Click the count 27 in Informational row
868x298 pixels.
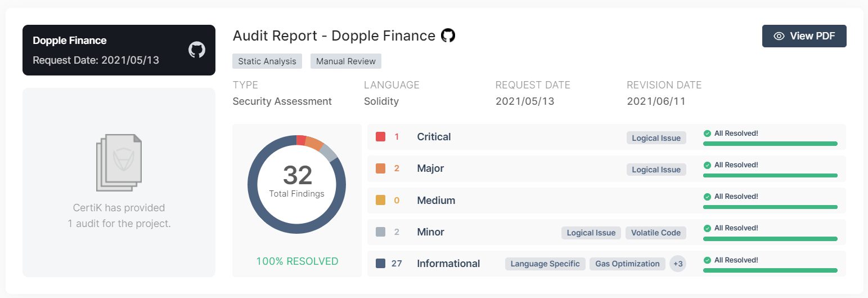point(397,263)
